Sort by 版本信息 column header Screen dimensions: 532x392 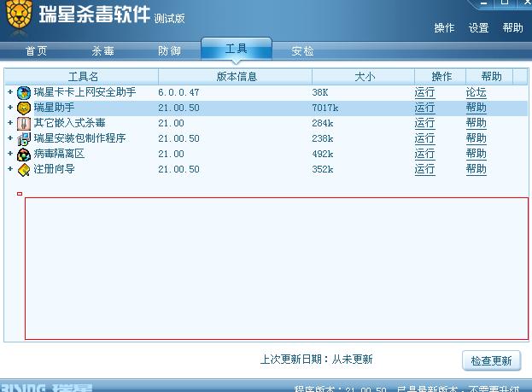235,77
